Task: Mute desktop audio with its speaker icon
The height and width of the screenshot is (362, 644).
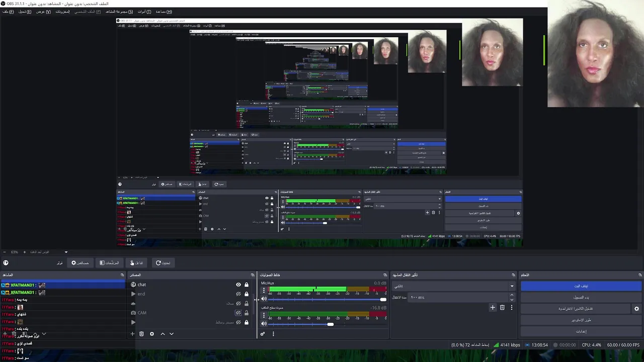Action: click(264, 324)
